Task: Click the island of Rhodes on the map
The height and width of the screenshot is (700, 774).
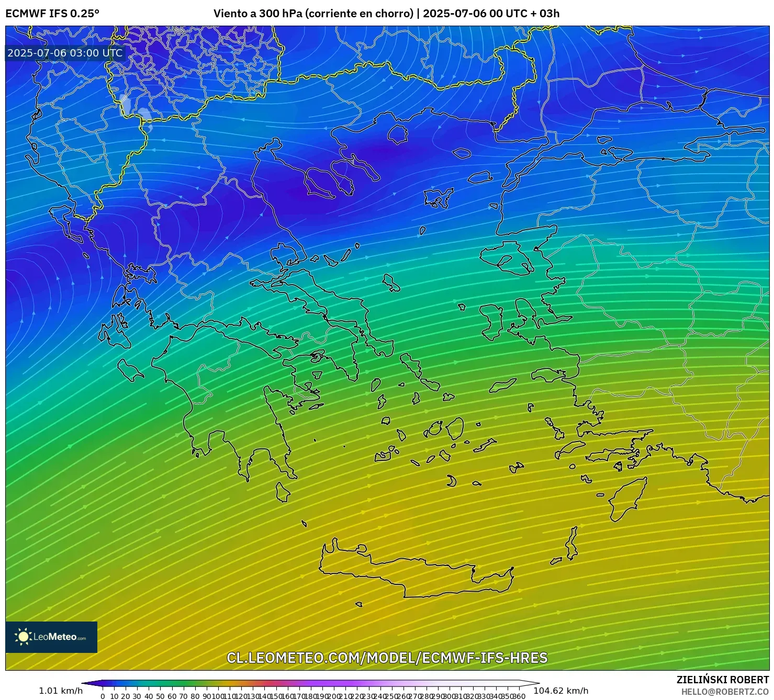Action: 627,499
